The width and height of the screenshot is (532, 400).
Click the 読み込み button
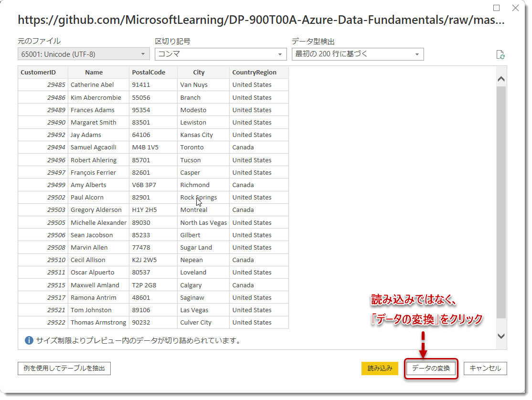click(x=380, y=368)
